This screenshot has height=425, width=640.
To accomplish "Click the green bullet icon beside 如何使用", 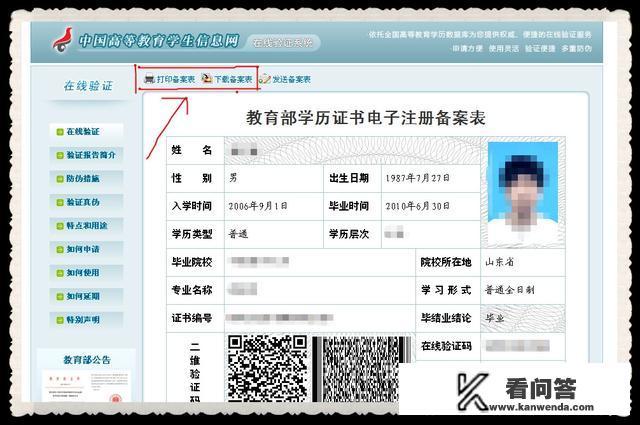I will pos(60,273).
